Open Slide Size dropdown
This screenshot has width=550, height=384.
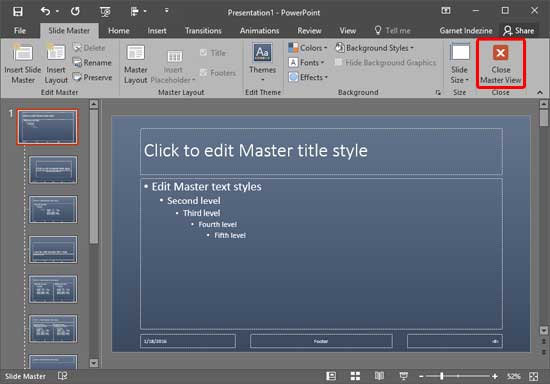click(460, 63)
